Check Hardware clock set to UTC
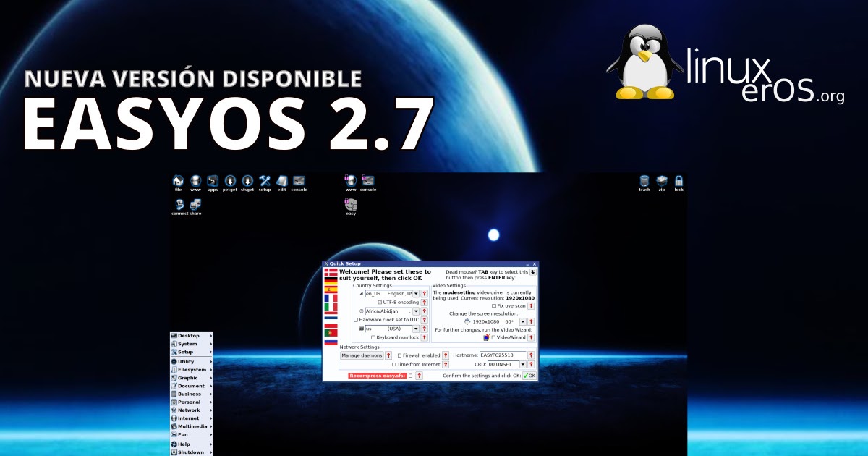The height and width of the screenshot is (456, 868). pyautogui.click(x=355, y=320)
